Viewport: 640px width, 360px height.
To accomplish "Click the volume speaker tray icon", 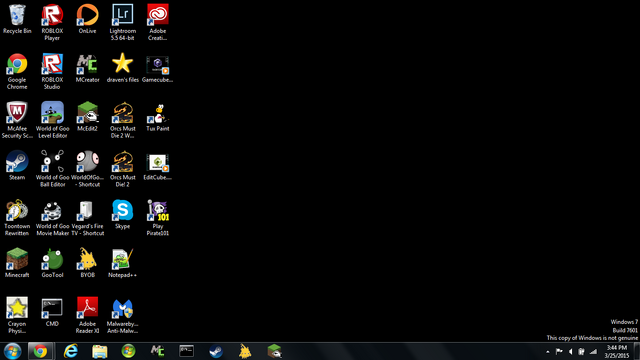I will [570, 351].
